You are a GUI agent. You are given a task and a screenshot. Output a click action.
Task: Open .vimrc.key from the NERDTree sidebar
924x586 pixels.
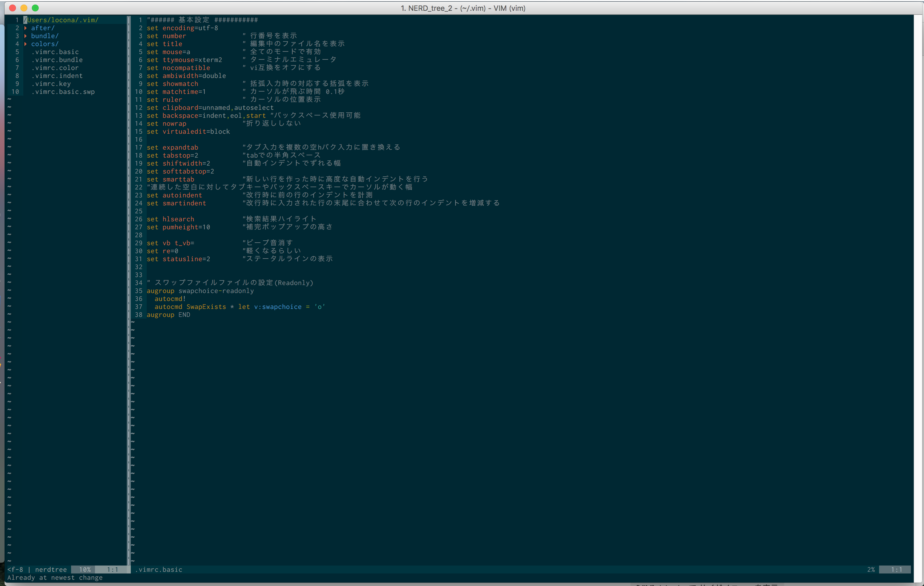point(51,84)
